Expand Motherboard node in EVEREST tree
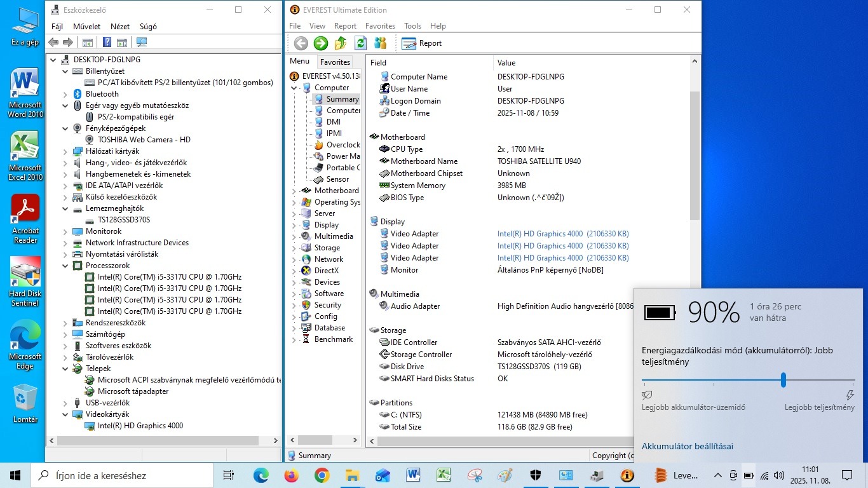 pos(294,191)
